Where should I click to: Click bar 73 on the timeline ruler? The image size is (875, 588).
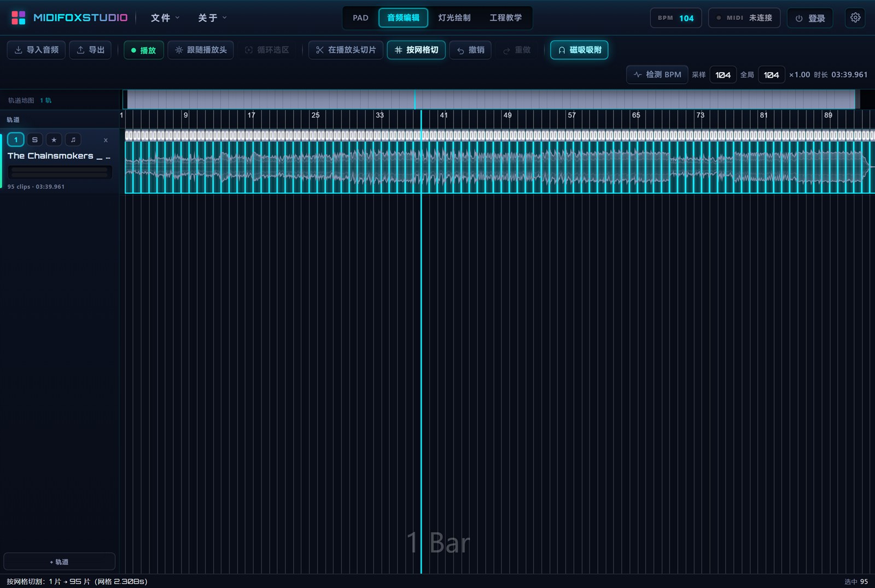pos(700,115)
